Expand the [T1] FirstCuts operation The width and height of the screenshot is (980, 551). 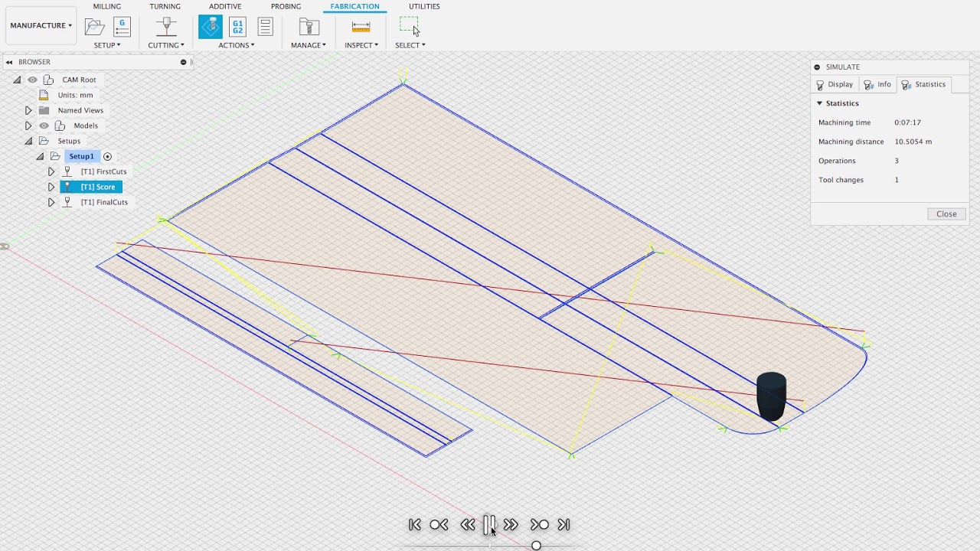point(51,171)
